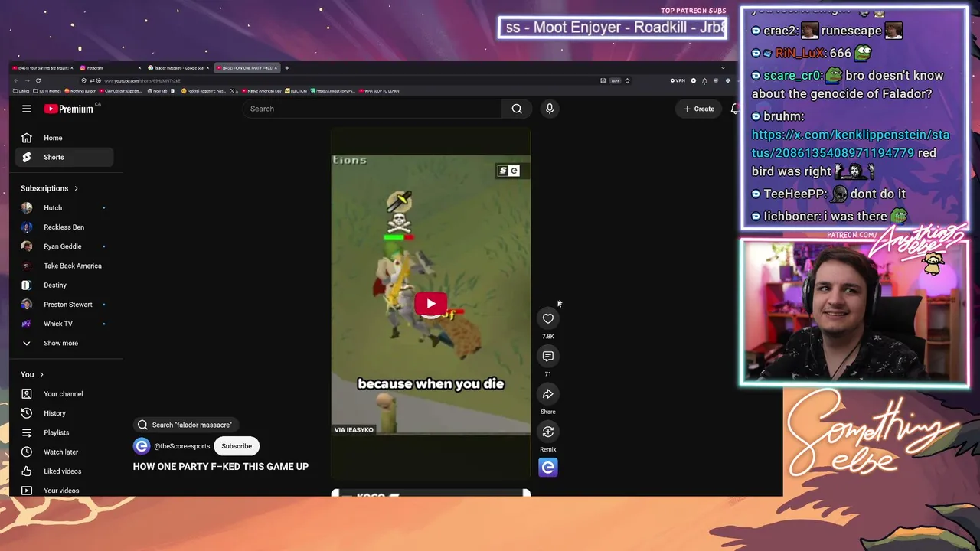Click the @theScoreesports channel name
This screenshot has height=551, width=980.
(x=182, y=446)
